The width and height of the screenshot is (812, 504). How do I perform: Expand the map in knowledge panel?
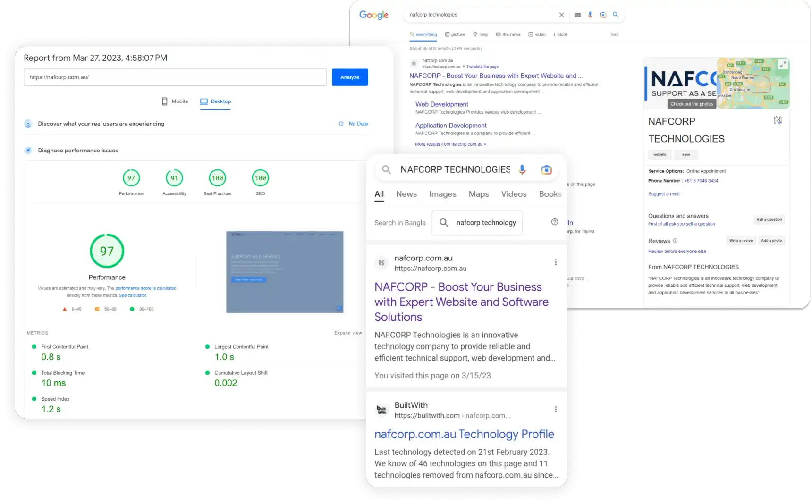coord(783,65)
